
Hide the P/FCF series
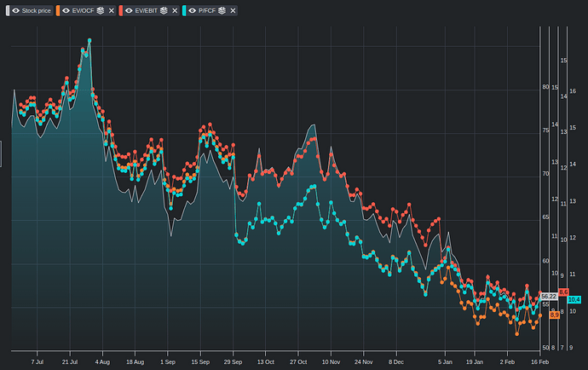point(191,10)
